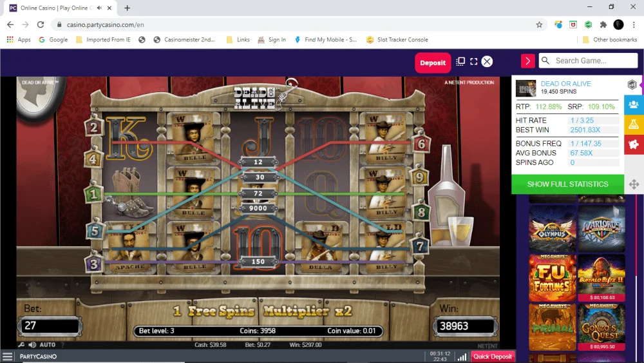Click the 'Bet level: 3' text
Image resolution: width=644 pixels, height=363 pixels.
[156, 331]
